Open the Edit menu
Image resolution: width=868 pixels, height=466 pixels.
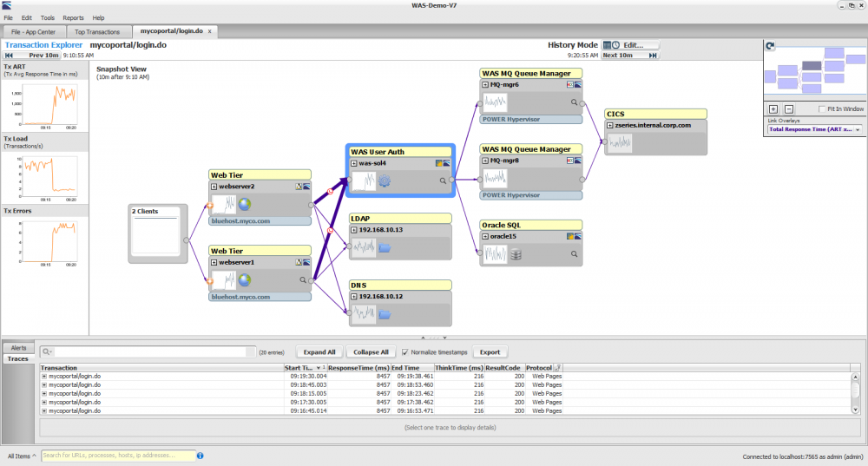point(27,17)
